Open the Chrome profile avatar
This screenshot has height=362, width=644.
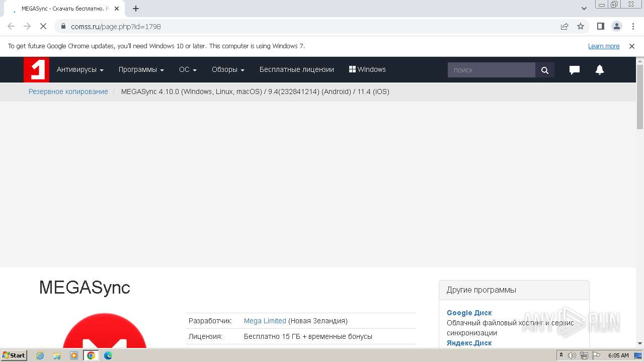[617, 26]
